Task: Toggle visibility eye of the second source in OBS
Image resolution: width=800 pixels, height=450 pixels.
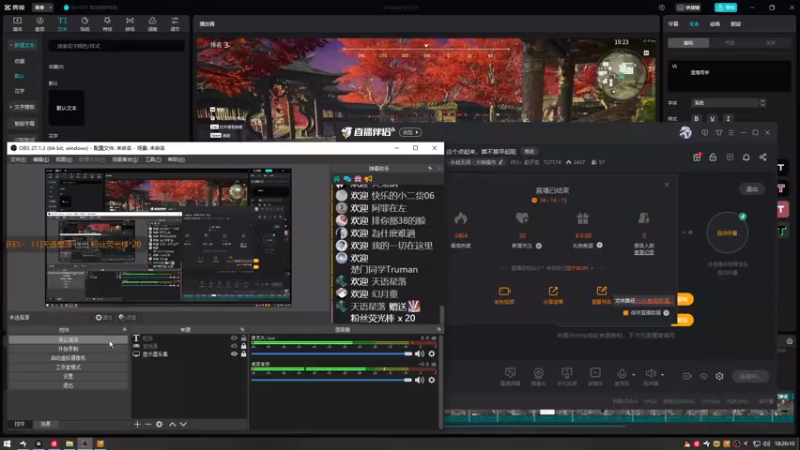Action: pyautogui.click(x=234, y=346)
